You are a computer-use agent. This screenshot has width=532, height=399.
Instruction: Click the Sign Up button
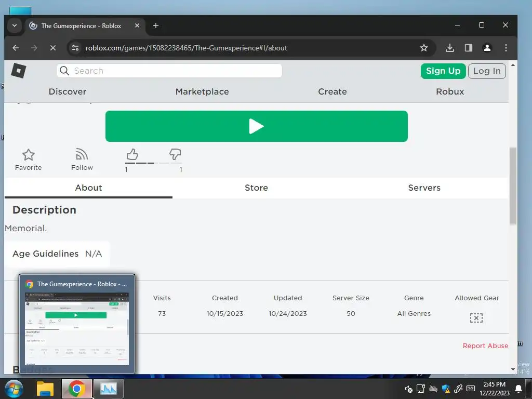click(x=443, y=71)
